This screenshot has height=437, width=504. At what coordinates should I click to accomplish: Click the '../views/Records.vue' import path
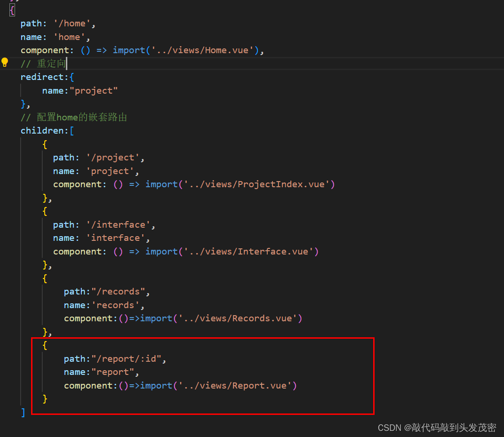point(238,318)
